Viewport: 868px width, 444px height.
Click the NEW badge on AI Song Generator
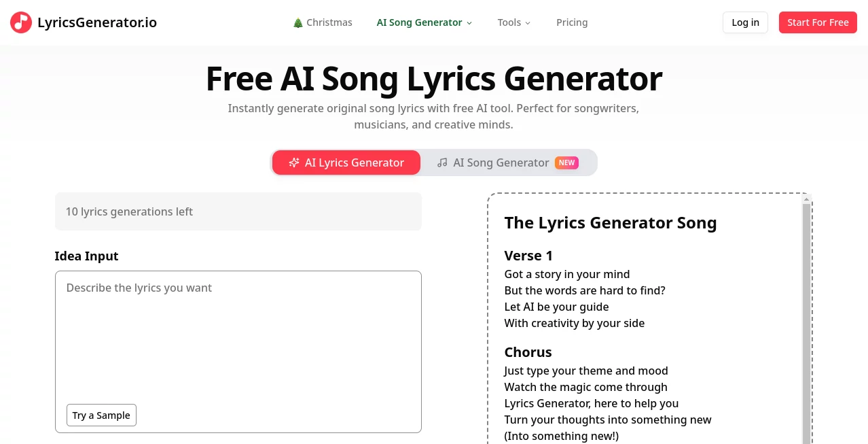point(566,163)
